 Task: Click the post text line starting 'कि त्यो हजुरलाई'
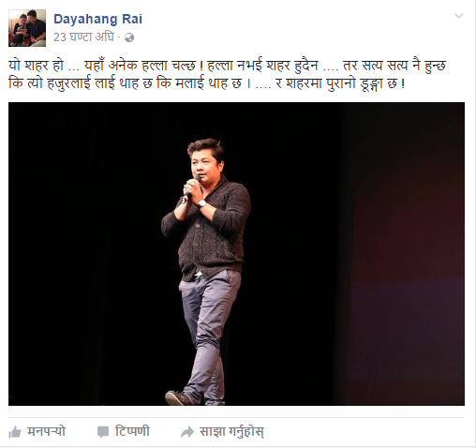pyautogui.click(x=207, y=84)
